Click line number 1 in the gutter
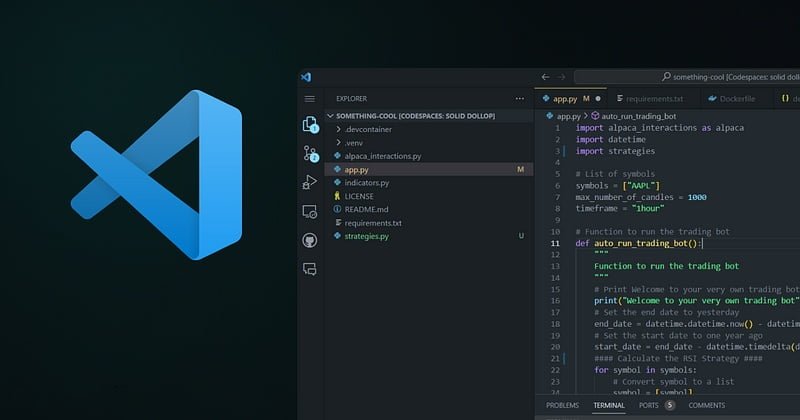Image resolution: width=800 pixels, height=420 pixels. (x=558, y=128)
